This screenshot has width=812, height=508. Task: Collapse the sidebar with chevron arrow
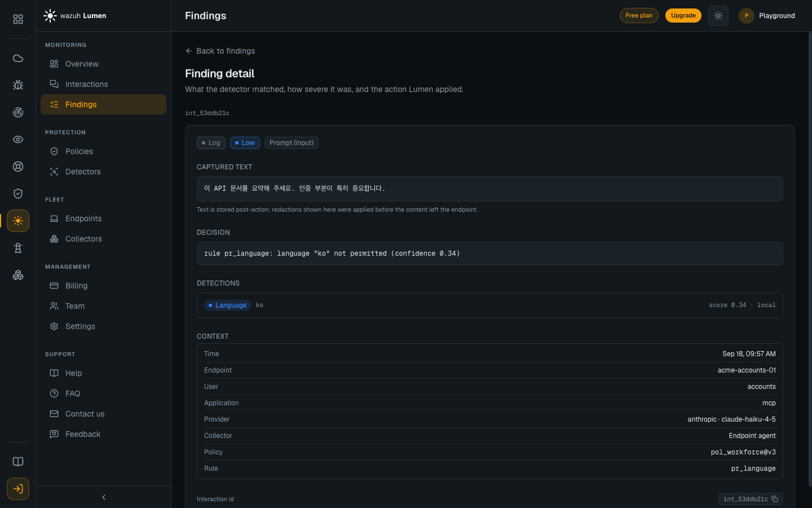104,497
